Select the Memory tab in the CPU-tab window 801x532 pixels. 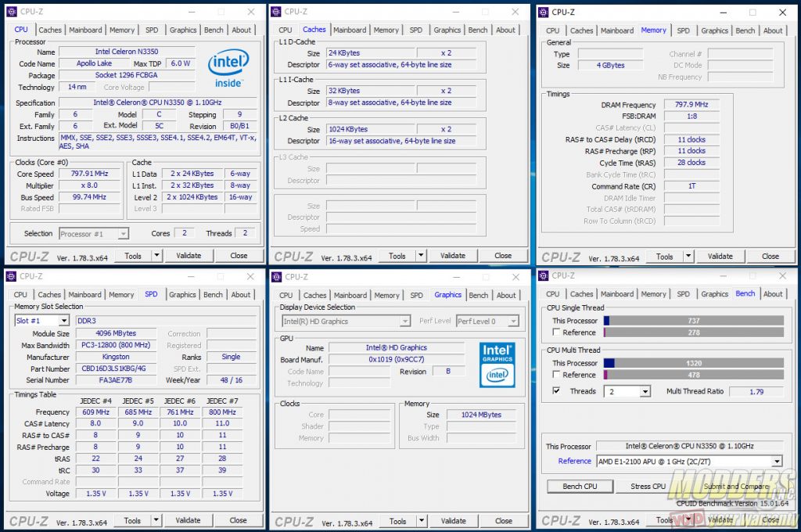tap(122, 30)
